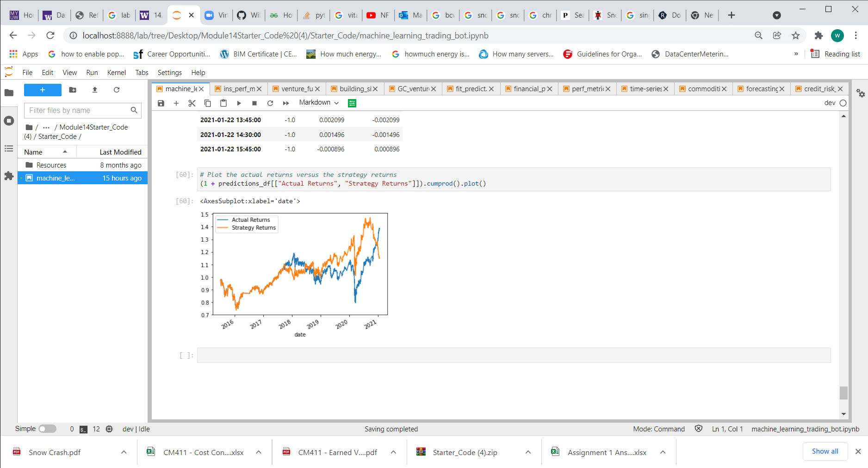Interrupt the kernel with stop icon
The image size is (868, 468).
coord(254,103)
